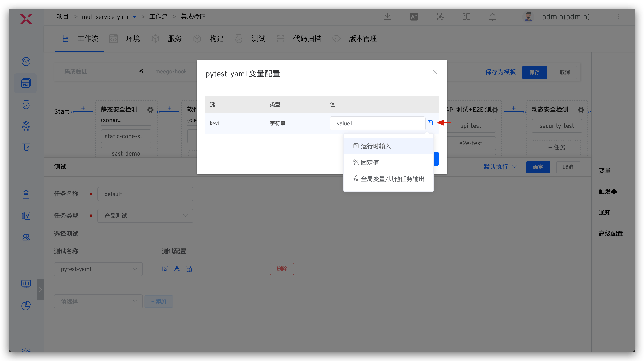The width and height of the screenshot is (644, 361).
Task: Expand the pytest-yaml test name dropdown
Action: [x=98, y=269]
